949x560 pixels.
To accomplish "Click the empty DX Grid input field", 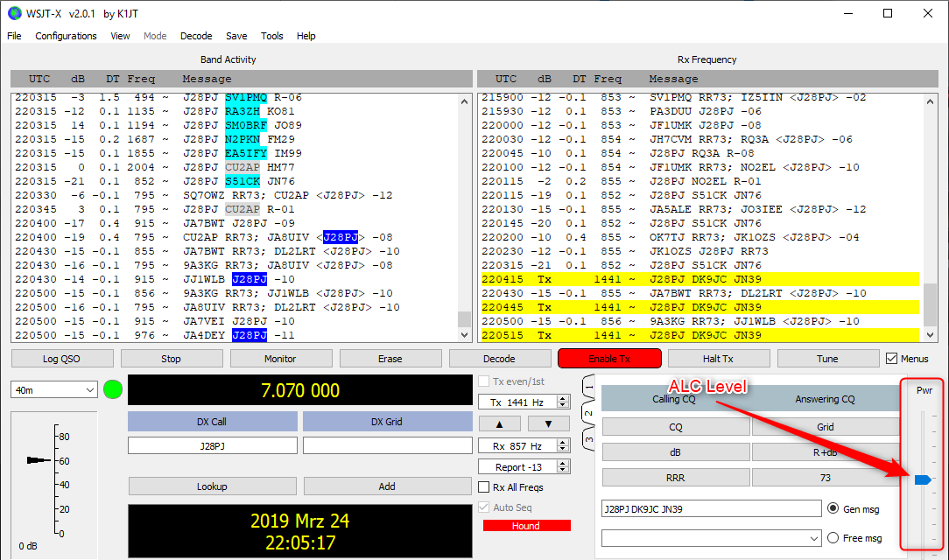I will tap(387, 445).
